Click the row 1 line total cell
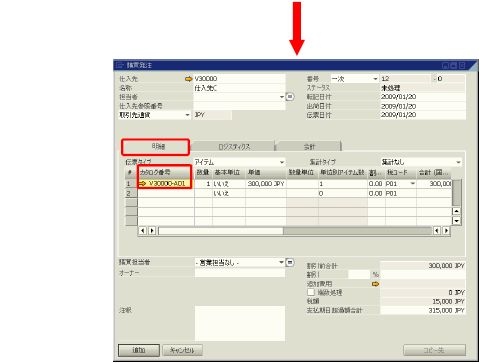 point(434,184)
